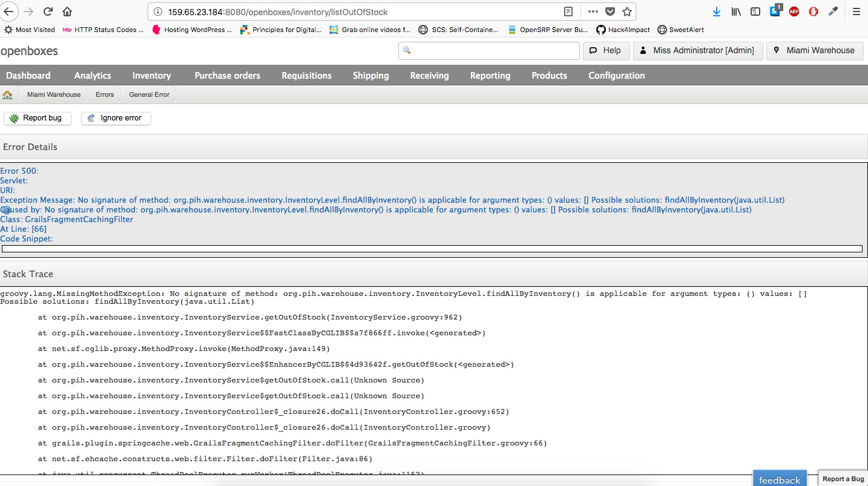The image size is (868, 486).
Task: Open the Adblock Plus extension
Action: tap(794, 11)
